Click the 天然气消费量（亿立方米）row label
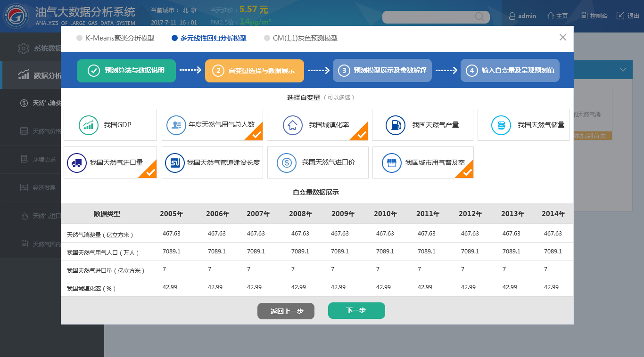This screenshot has height=357, width=644. coord(100,235)
